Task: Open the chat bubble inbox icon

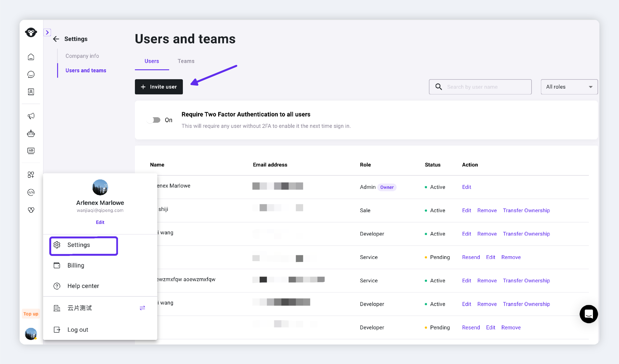Action: tap(31, 74)
